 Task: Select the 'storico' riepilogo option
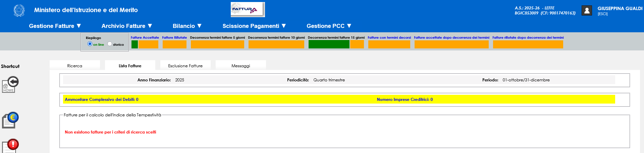pyautogui.click(x=110, y=44)
